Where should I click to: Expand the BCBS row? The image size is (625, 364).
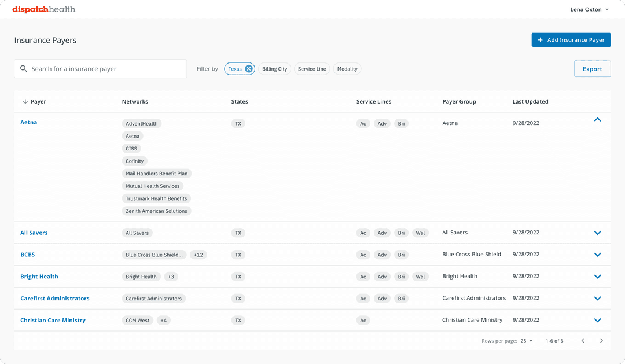pos(597,255)
